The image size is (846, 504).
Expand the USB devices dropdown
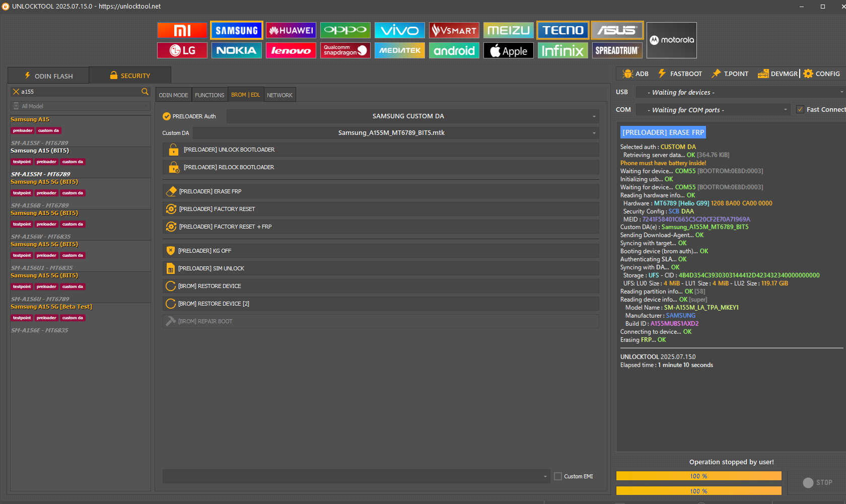coord(740,92)
